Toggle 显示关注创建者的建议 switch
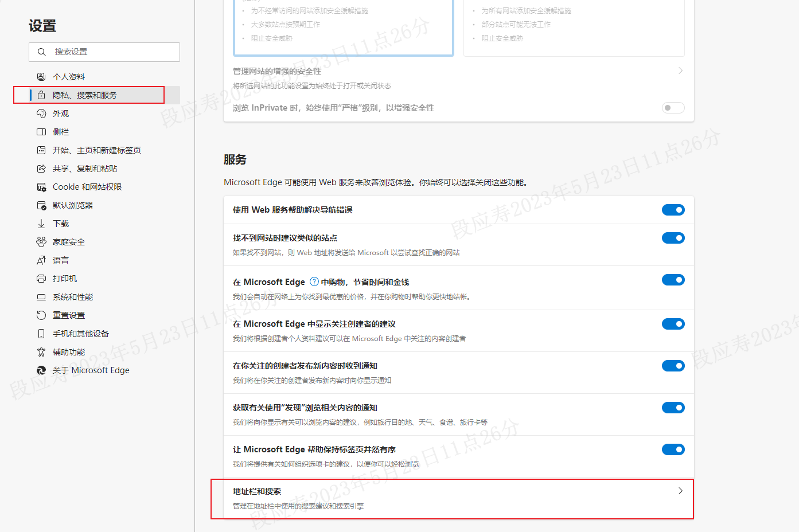The width and height of the screenshot is (799, 532). pyautogui.click(x=673, y=324)
